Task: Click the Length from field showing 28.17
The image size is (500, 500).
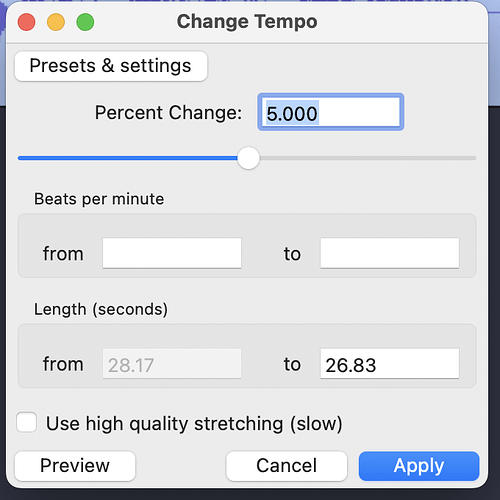Action: coord(172,364)
